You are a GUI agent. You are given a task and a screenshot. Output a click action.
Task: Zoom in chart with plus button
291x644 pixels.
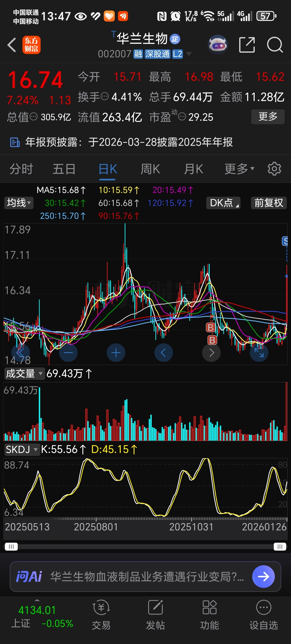(116, 352)
